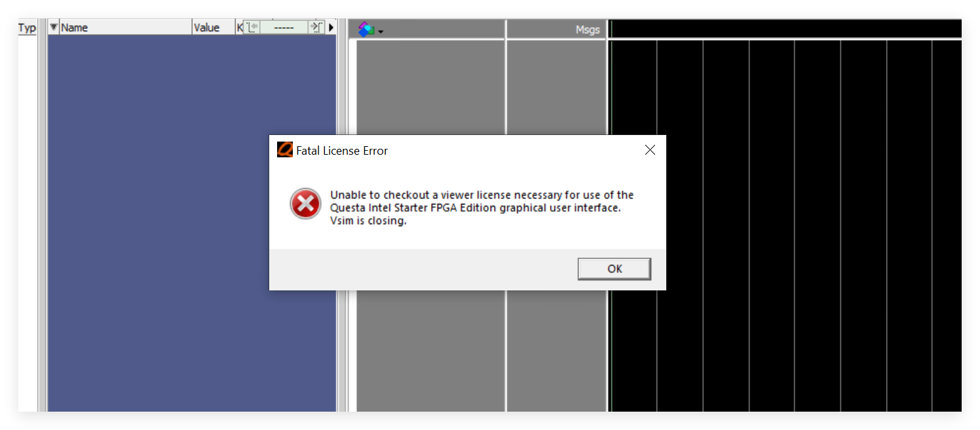The image size is (980, 430).
Task: Click OK in the Fatal License Error dialog
Action: pos(614,269)
